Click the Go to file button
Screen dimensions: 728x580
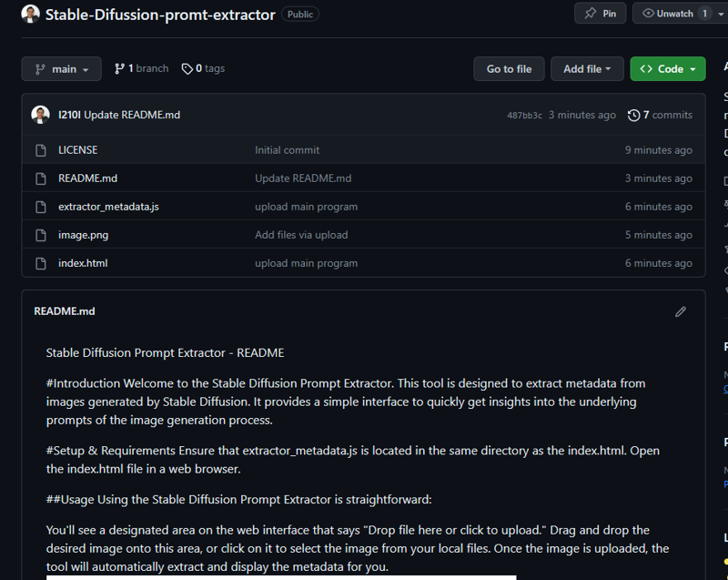tap(509, 68)
